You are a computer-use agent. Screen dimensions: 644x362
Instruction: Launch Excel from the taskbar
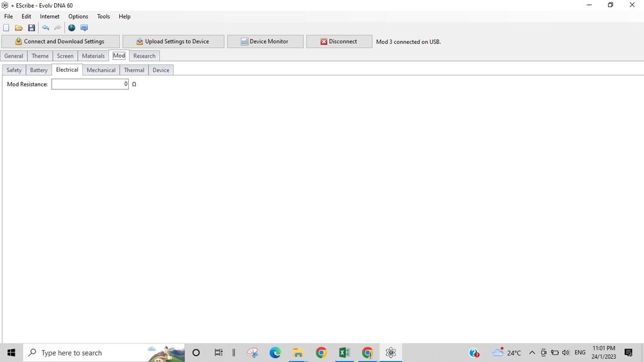(344, 352)
